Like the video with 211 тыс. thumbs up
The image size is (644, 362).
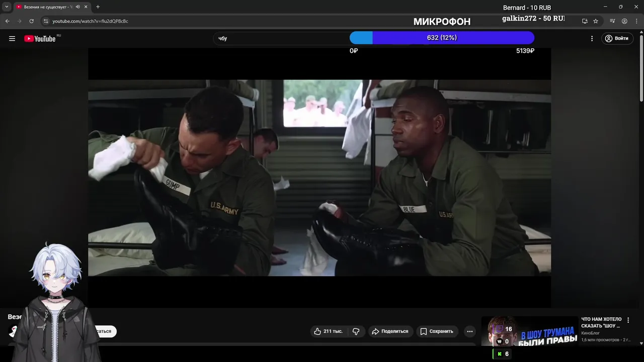point(328,331)
